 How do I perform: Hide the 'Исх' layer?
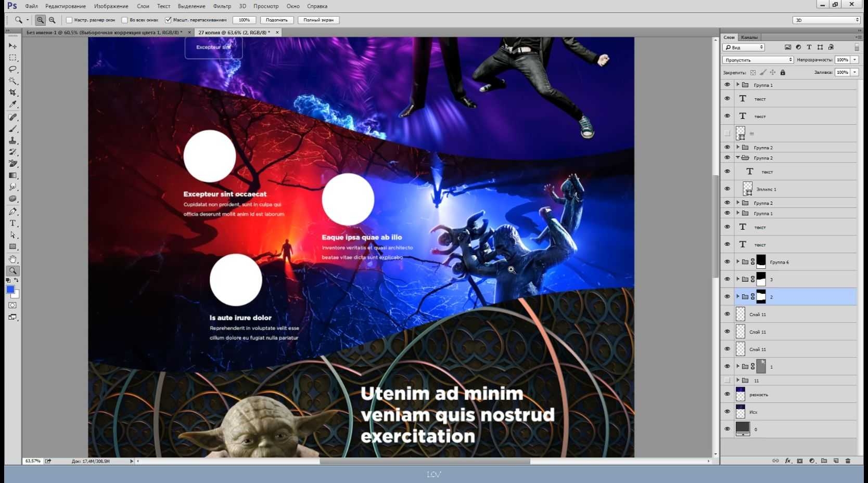(727, 411)
